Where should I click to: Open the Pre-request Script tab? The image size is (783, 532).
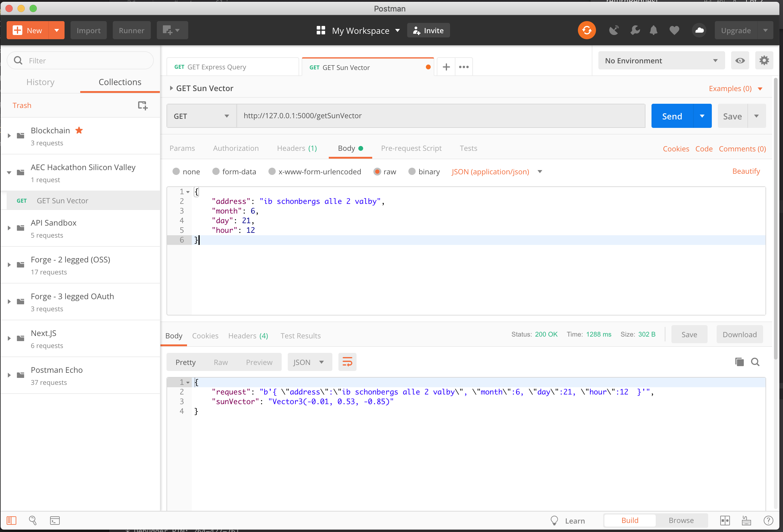point(411,148)
